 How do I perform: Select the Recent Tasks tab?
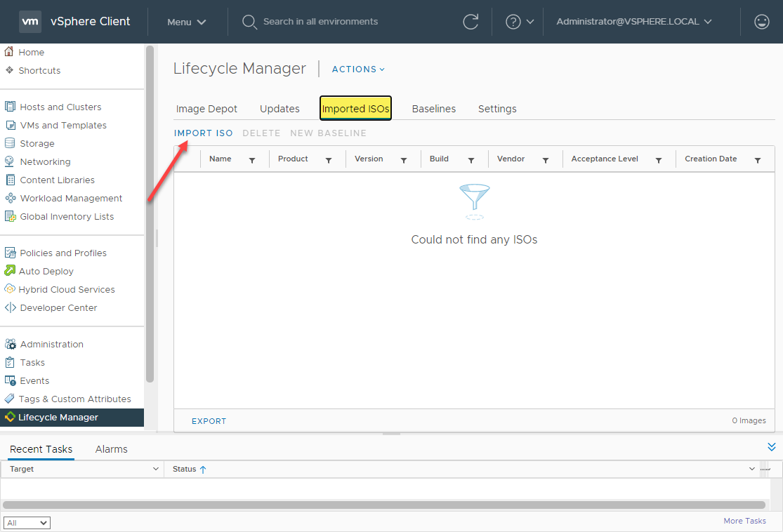click(41, 449)
